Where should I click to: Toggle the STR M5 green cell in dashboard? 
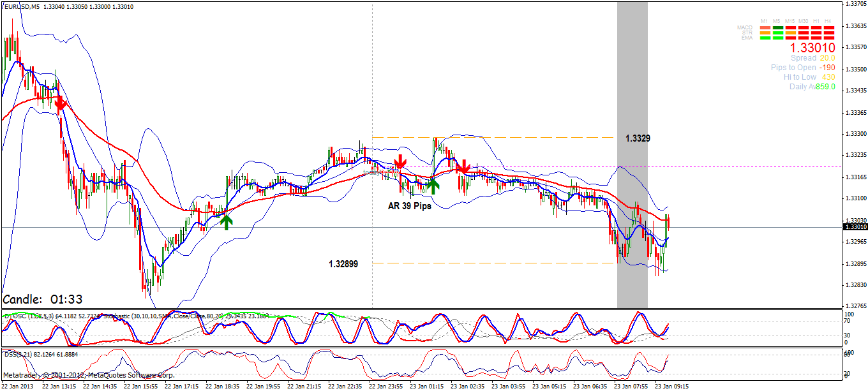[777, 33]
